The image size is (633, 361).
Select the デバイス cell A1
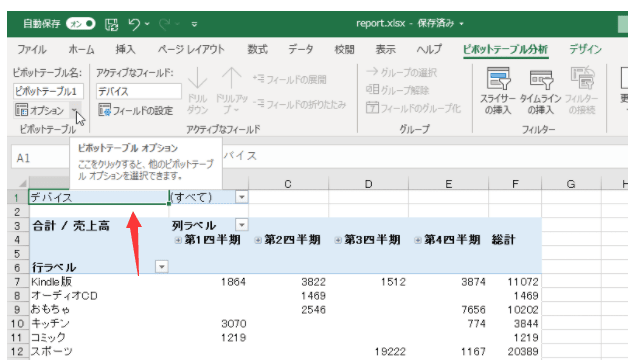point(99,197)
